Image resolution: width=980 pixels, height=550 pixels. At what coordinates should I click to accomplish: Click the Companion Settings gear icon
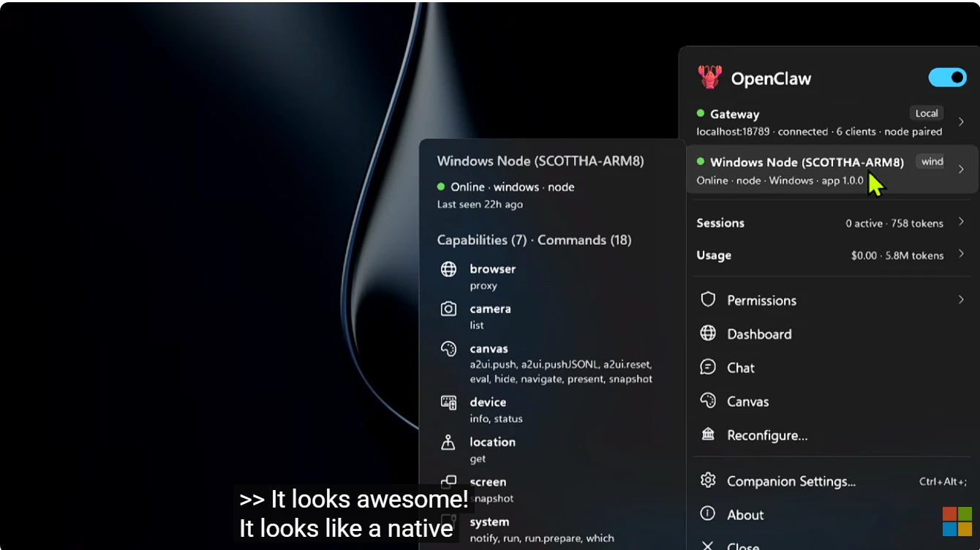coord(708,481)
